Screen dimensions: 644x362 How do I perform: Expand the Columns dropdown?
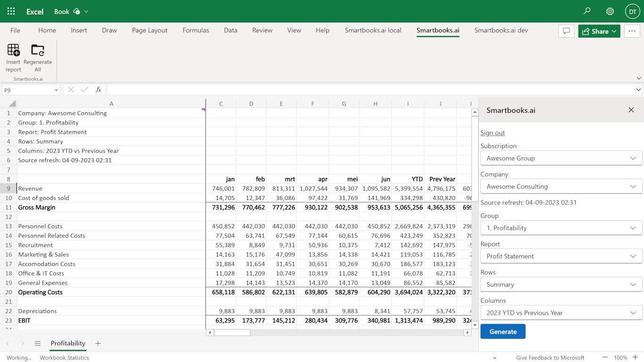pyautogui.click(x=561, y=313)
